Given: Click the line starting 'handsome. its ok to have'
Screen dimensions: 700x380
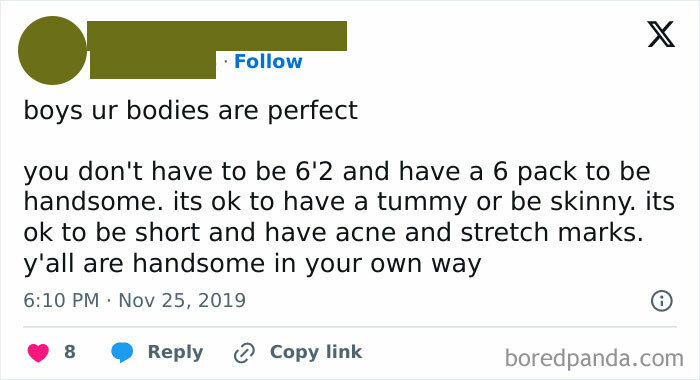Looking at the screenshot, I should tap(349, 202).
